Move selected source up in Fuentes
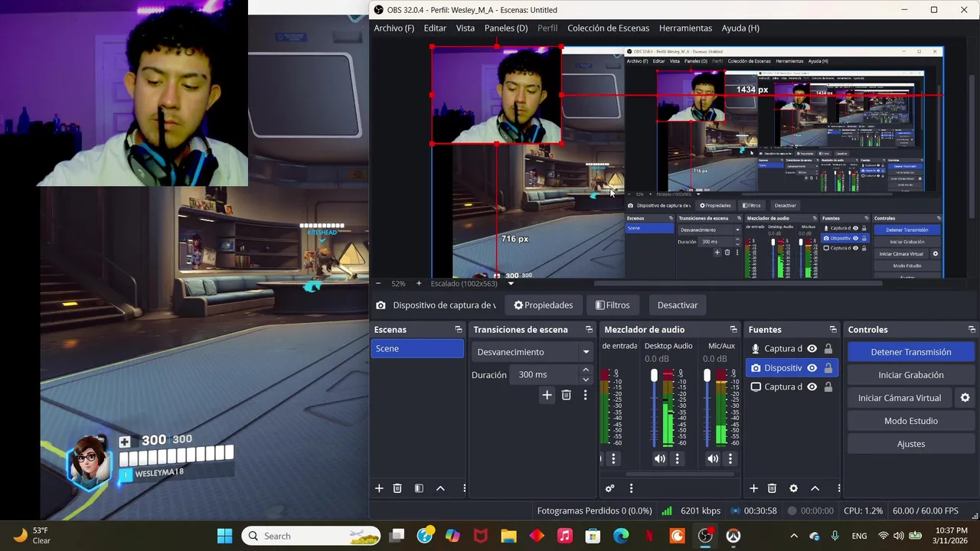 coord(815,488)
